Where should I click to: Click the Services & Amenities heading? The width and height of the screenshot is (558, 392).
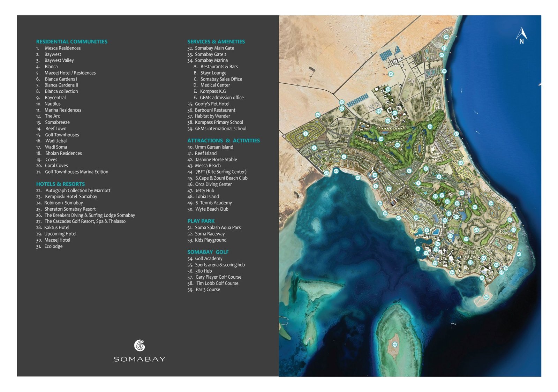coord(216,42)
